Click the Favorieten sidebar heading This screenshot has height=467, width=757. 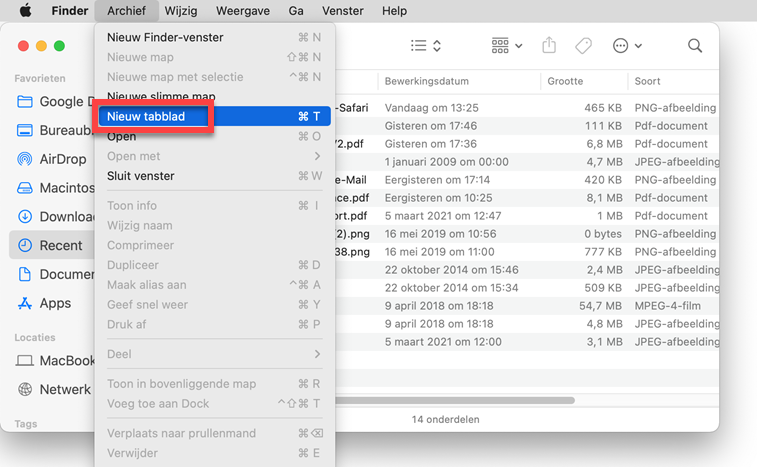click(x=40, y=78)
